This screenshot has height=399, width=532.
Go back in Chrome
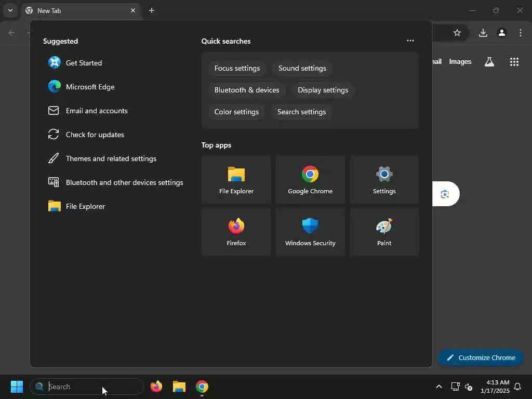pos(11,33)
